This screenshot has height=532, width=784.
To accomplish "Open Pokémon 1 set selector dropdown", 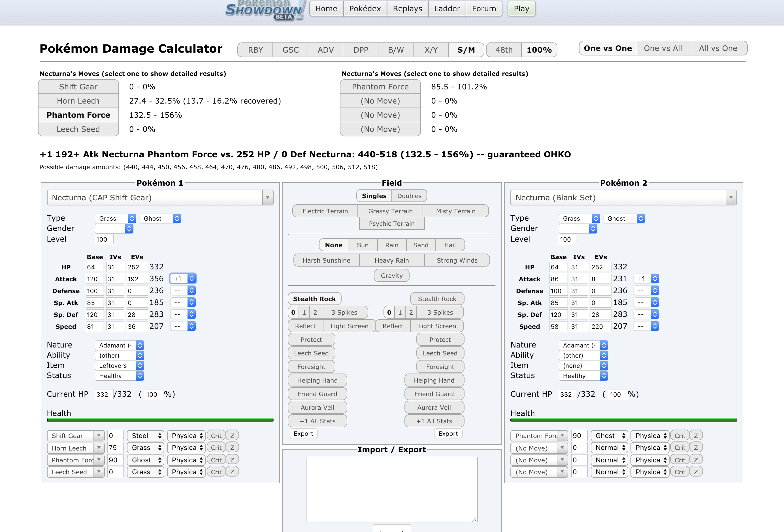I will [160, 198].
